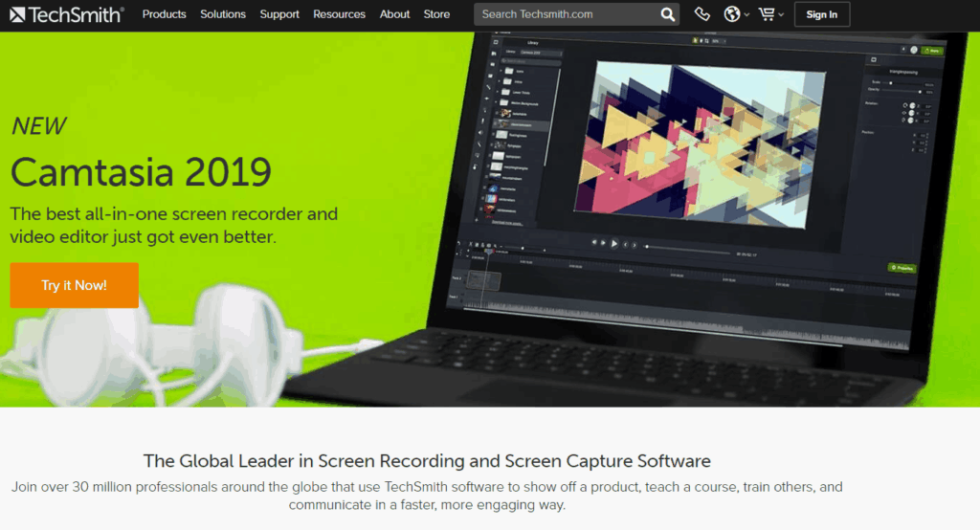Click the Sign In button
Image resolution: width=980 pixels, height=530 pixels.
point(822,14)
